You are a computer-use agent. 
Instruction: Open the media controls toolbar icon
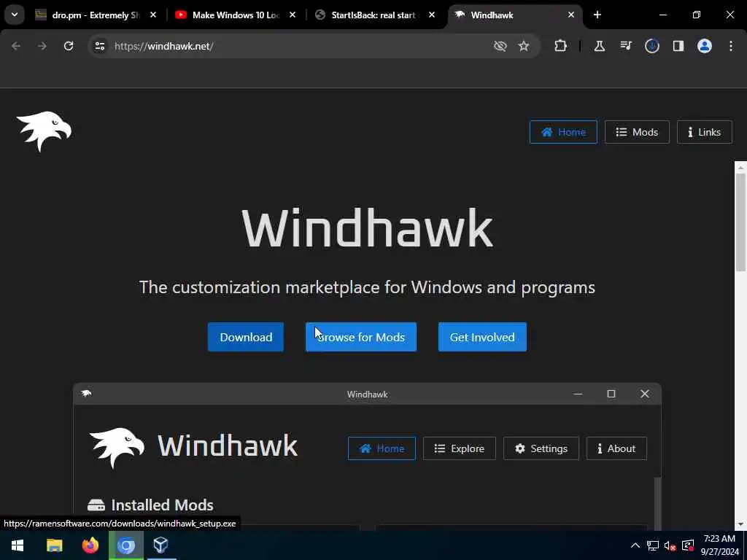coord(626,46)
